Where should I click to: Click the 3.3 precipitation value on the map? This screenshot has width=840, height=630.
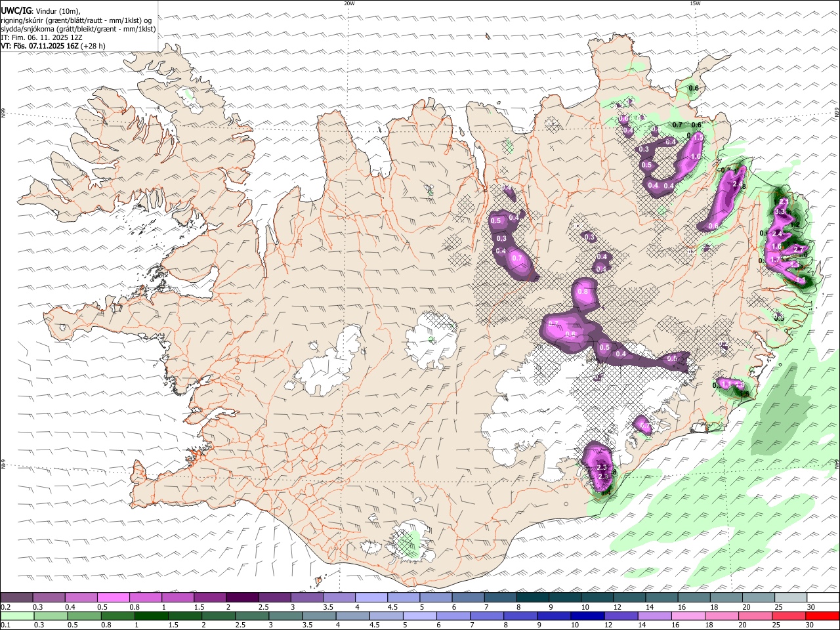click(780, 212)
